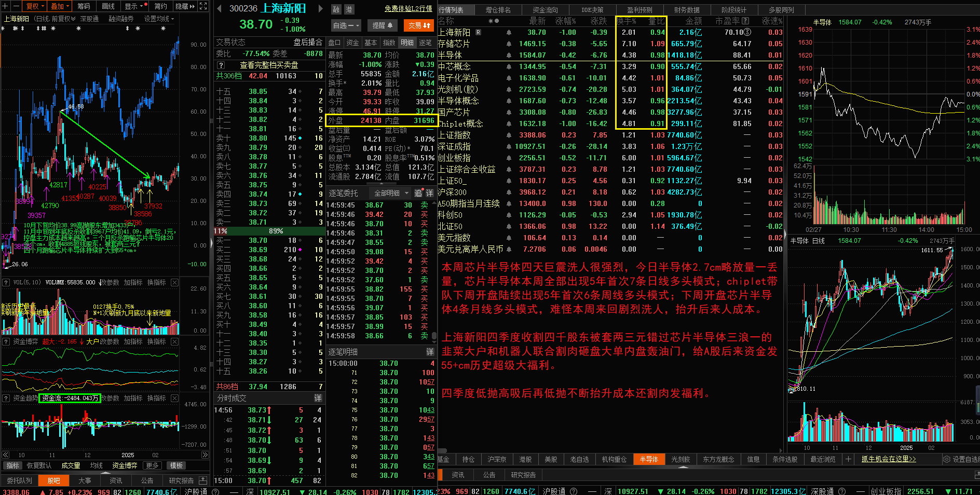The width and height of the screenshot is (980, 495).
Task: Close the VOL indicator sub-chart
Action: pos(174,282)
